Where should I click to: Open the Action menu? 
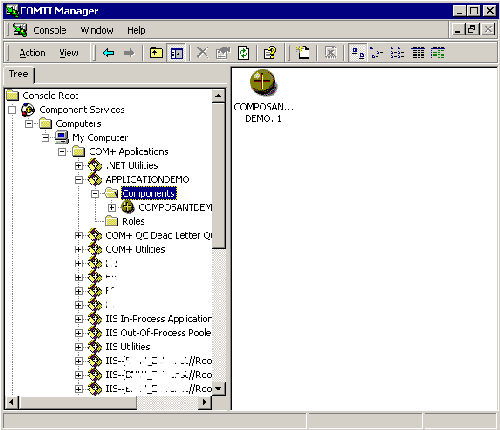32,53
